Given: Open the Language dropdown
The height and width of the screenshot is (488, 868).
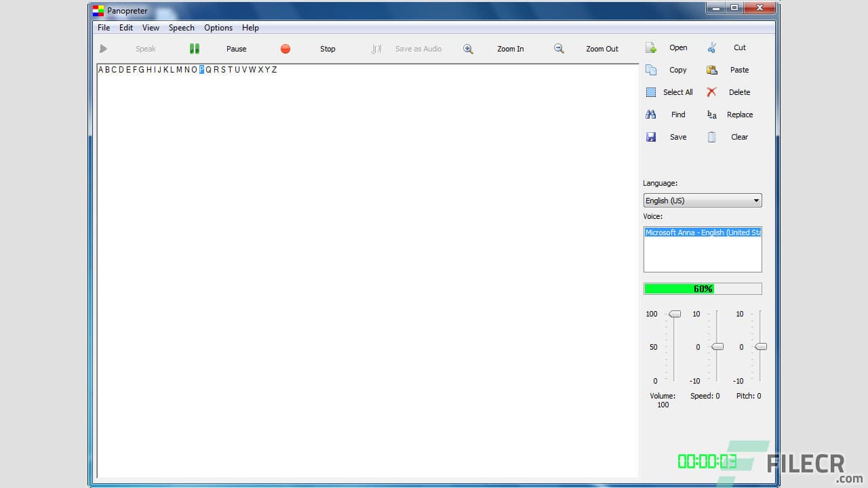Looking at the screenshot, I should click(756, 200).
